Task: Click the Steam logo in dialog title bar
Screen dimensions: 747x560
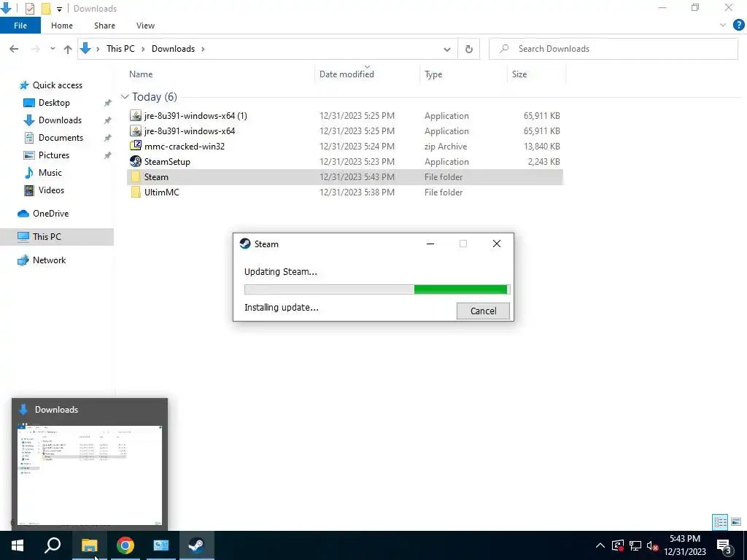Action: (245, 244)
